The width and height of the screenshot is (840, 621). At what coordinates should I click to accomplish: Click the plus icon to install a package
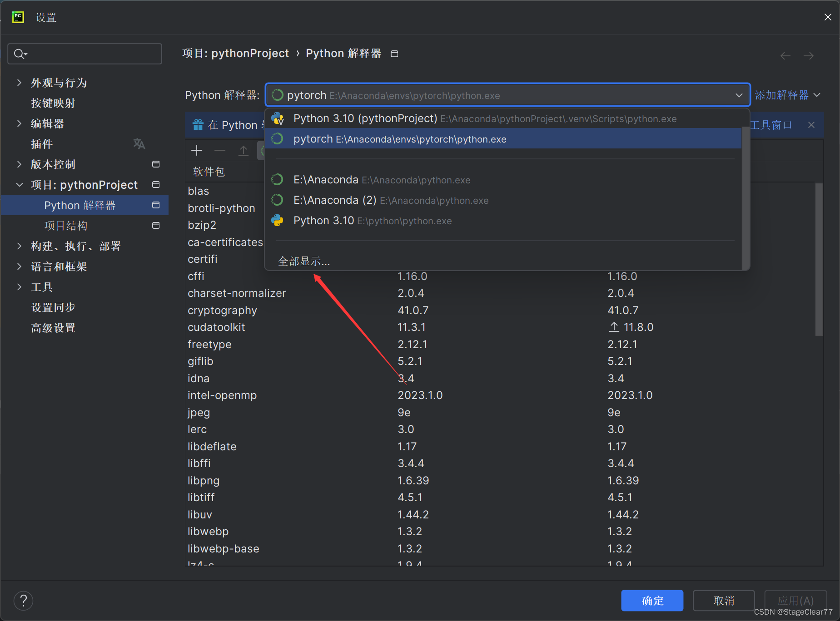pyautogui.click(x=197, y=150)
